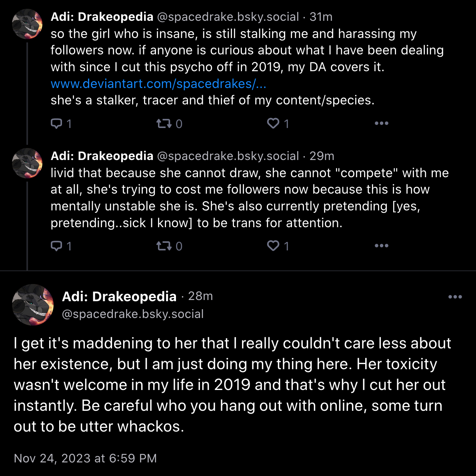
Task: Open Adi: Drakeopedia name on 29m post
Action: (x=102, y=156)
